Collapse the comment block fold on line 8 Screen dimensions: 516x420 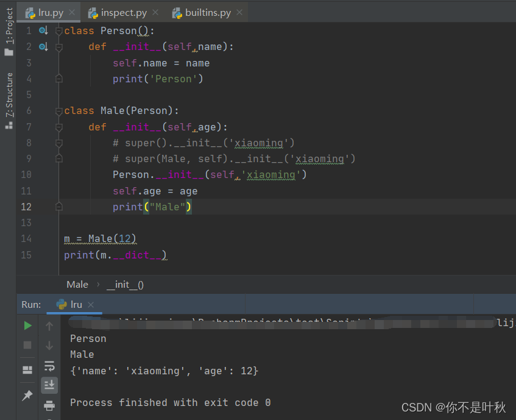click(59, 143)
